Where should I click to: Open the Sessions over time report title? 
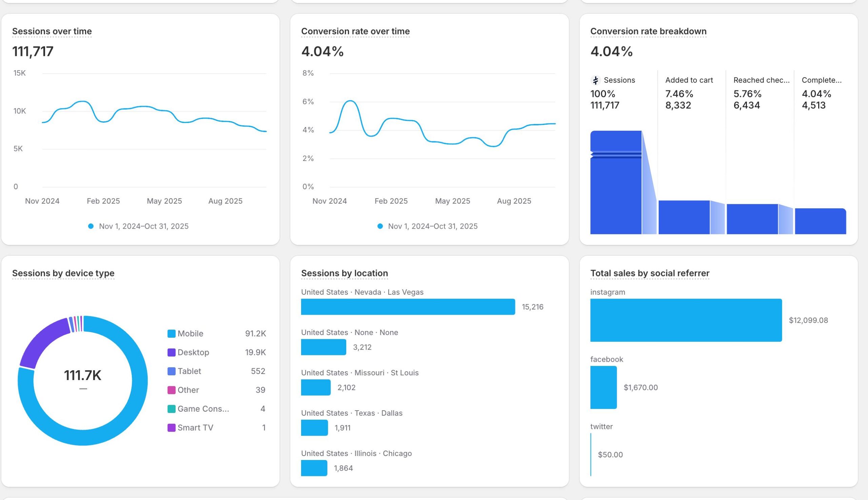(x=52, y=31)
